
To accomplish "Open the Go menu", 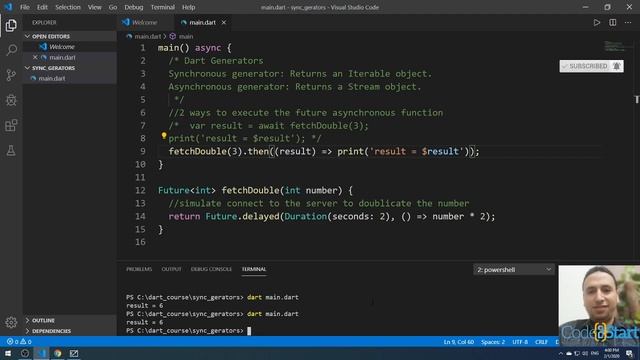I will point(113,7).
